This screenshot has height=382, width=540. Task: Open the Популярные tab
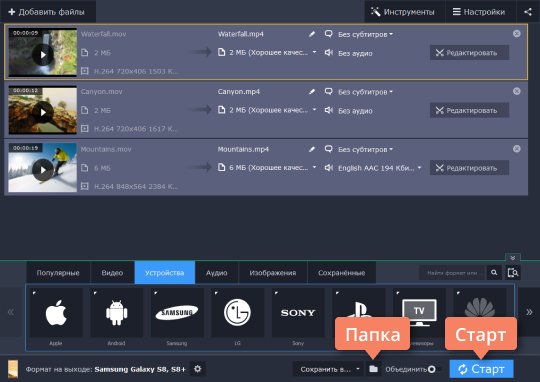coord(58,273)
